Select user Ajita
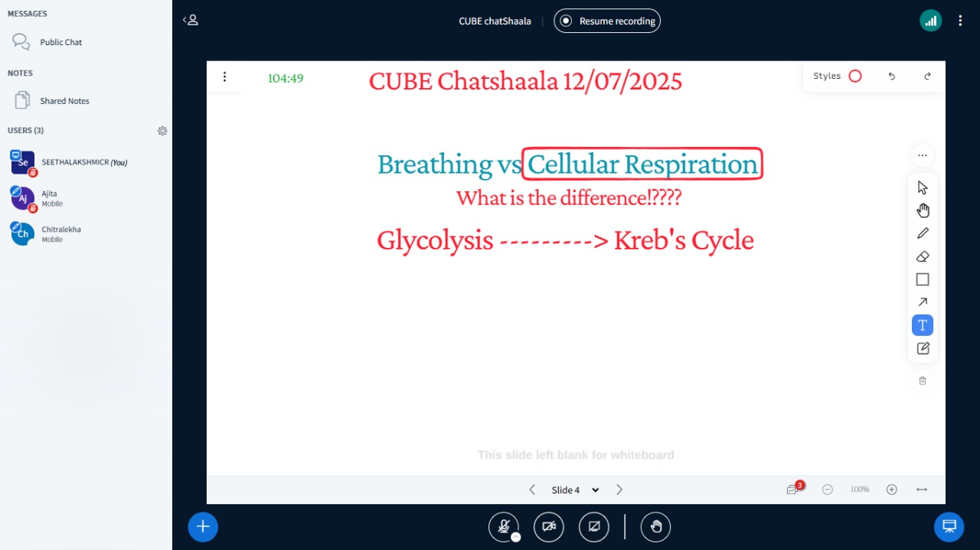This screenshot has width=980, height=550. pos(86,198)
